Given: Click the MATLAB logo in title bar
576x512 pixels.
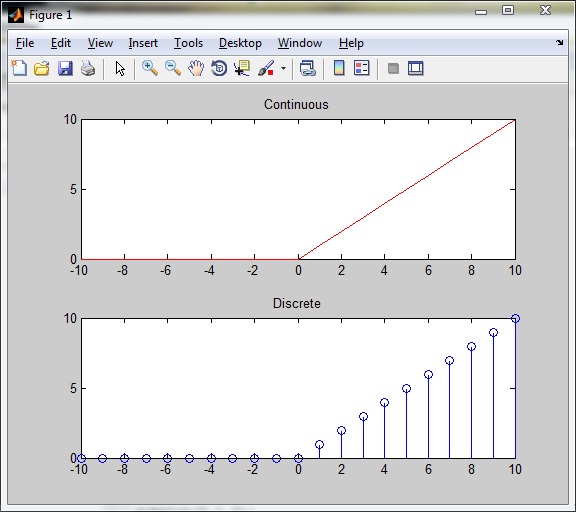Looking at the screenshot, I should [16, 15].
